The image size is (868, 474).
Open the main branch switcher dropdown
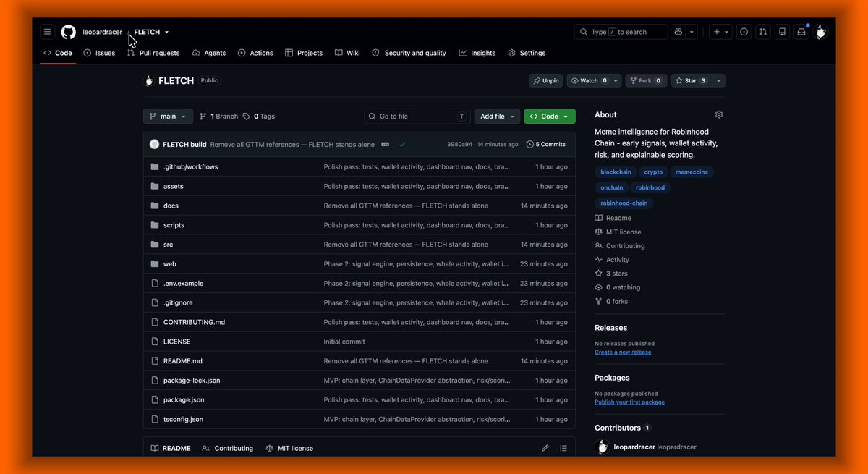point(168,116)
